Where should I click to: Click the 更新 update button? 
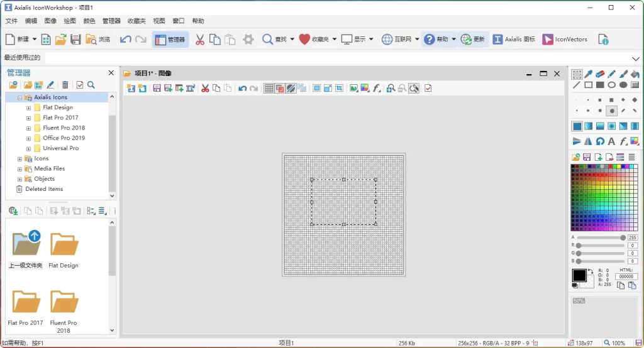(473, 40)
